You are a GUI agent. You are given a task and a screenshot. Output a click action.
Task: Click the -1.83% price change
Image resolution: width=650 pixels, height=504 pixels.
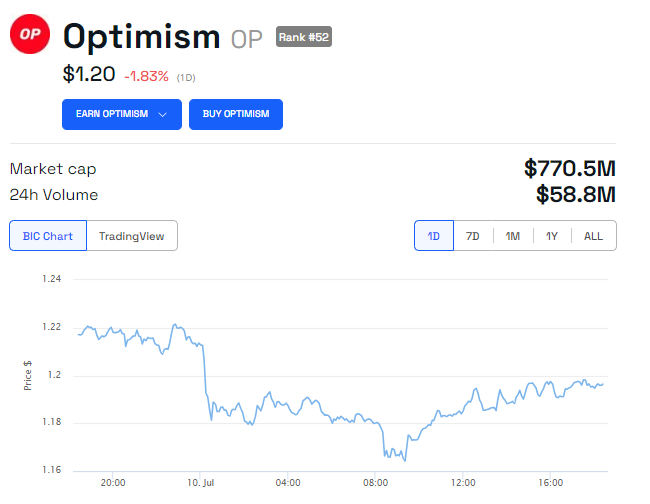click(x=147, y=76)
